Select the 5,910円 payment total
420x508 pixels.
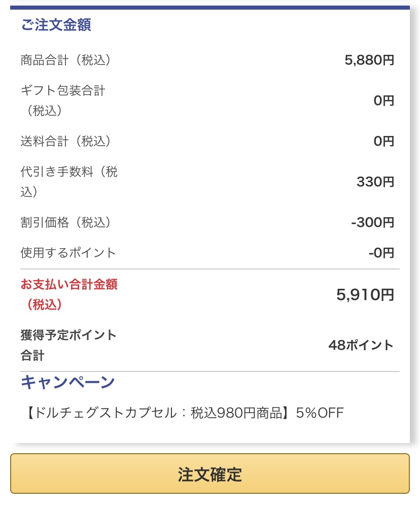click(x=365, y=294)
